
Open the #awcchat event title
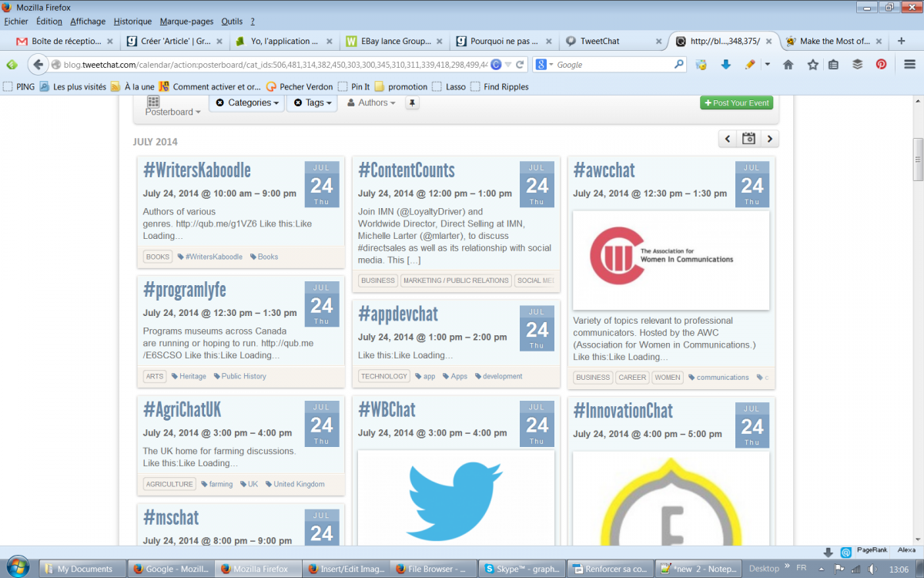pos(604,170)
